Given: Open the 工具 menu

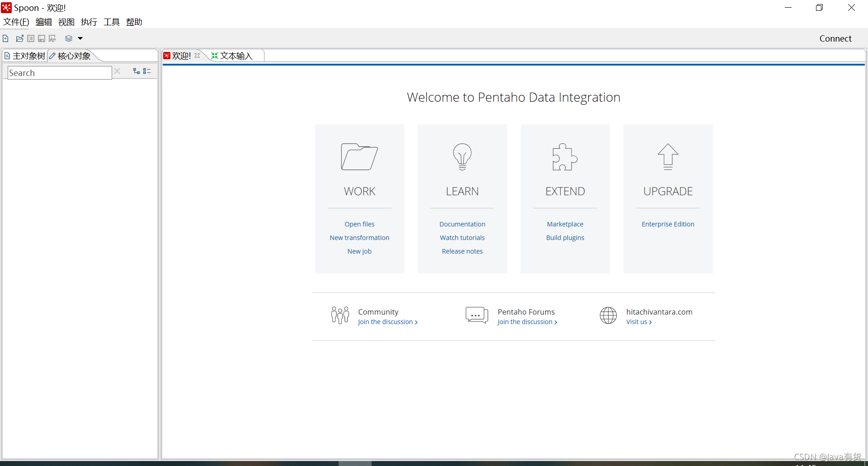Looking at the screenshot, I should (112, 22).
